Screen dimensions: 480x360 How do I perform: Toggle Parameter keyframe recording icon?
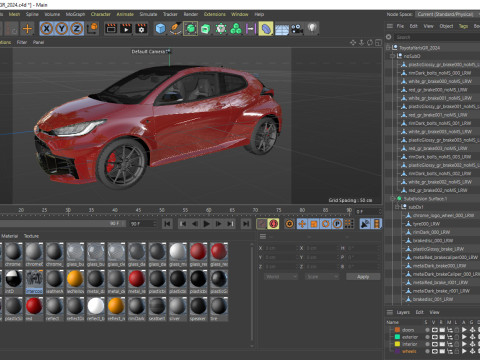click(337, 224)
